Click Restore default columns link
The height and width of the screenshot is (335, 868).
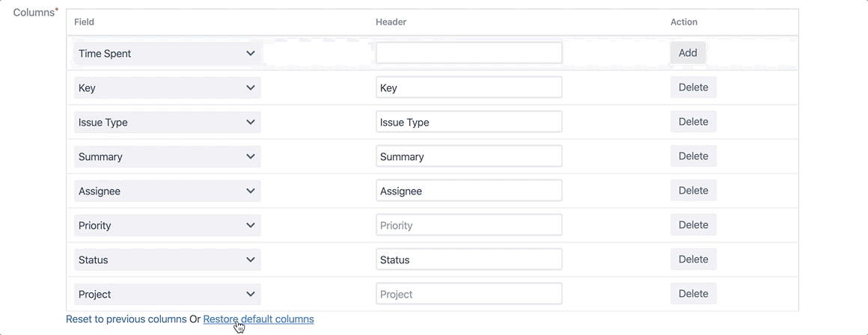[x=258, y=319]
